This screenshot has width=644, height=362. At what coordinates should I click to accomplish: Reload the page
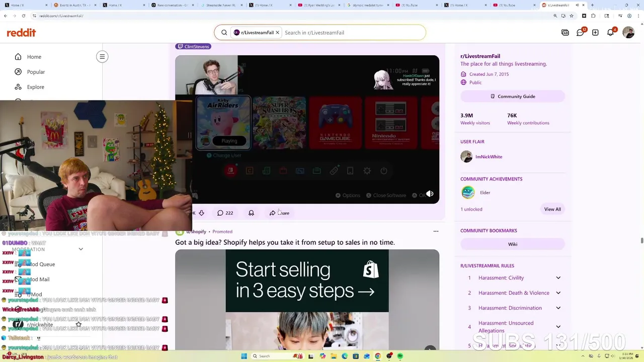pos(23,16)
